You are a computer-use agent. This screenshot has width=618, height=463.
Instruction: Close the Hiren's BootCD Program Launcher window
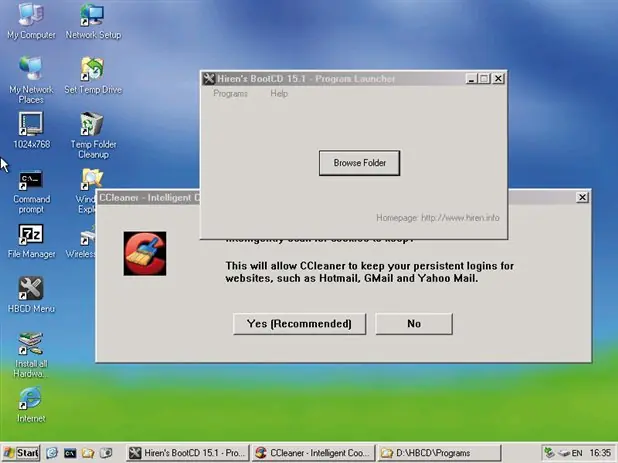tap(498, 79)
